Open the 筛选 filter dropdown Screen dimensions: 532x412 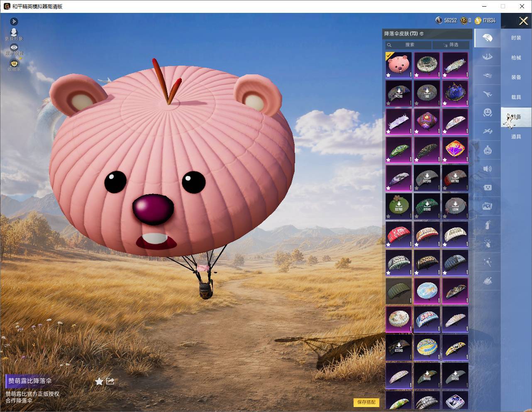click(x=451, y=45)
